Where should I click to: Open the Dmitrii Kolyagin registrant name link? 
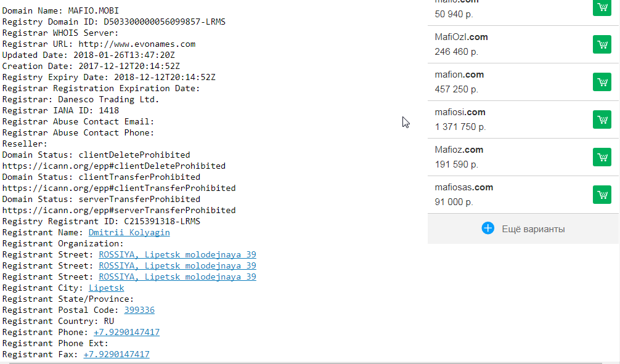click(x=129, y=233)
